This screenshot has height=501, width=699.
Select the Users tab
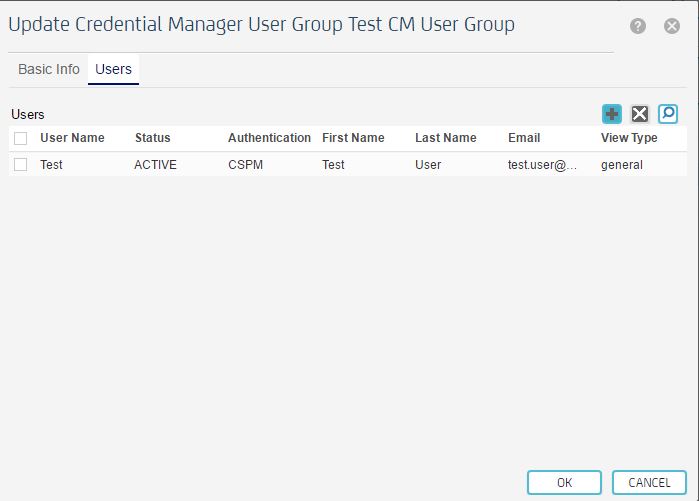coord(113,70)
